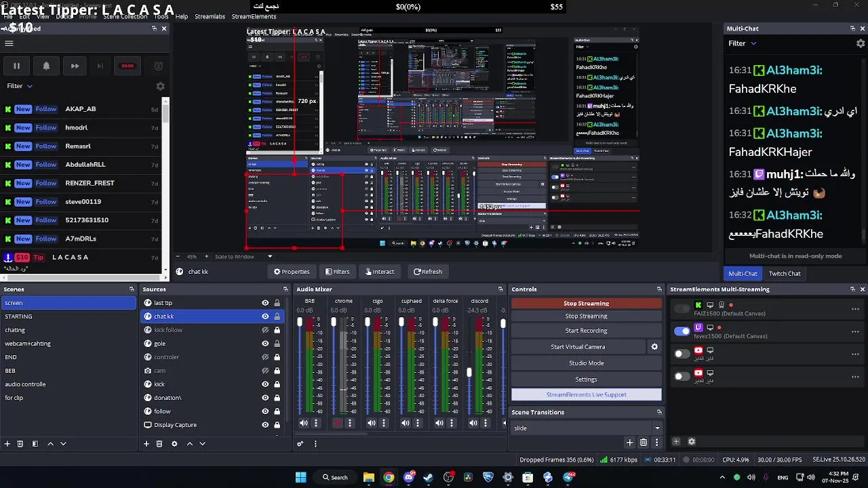Viewport: 868px width, 488px height.
Task: Enable the second YouTube output switch
Action: click(x=682, y=375)
